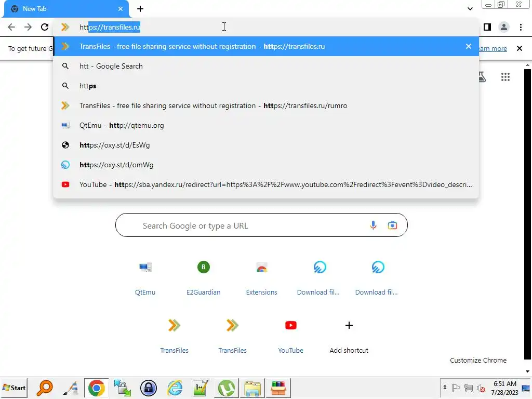Click the muted volume tray icon

[x=481, y=388]
